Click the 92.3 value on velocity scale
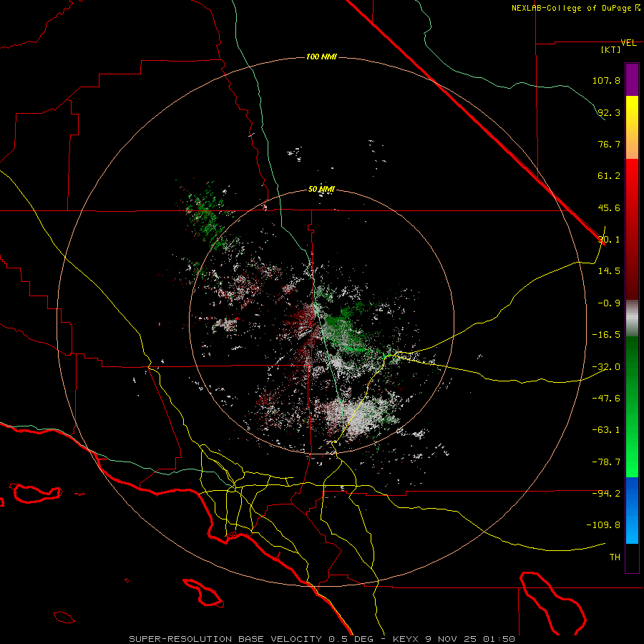 coord(609,112)
